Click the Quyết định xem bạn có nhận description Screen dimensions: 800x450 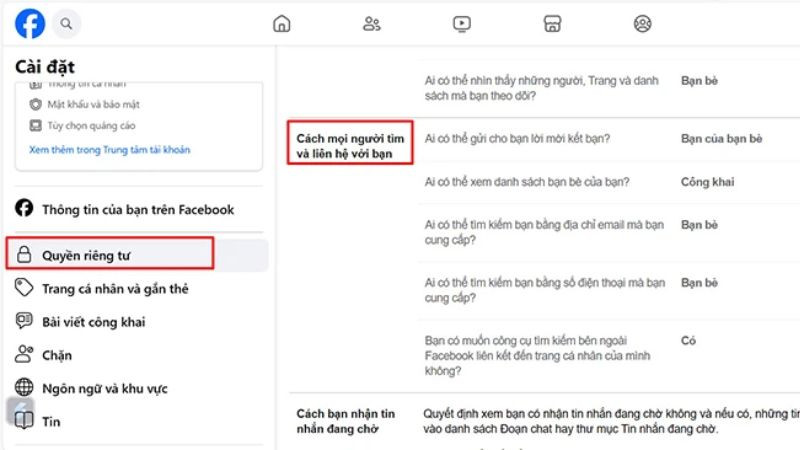pyautogui.click(x=611, y=421)
